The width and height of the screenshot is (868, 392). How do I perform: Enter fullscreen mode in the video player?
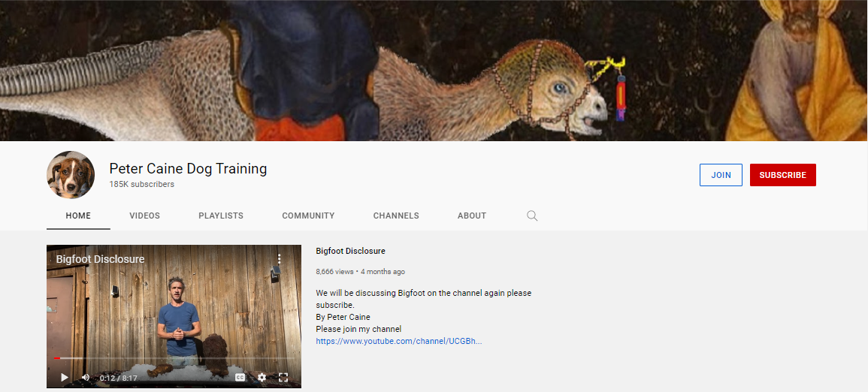coord(283,377)
